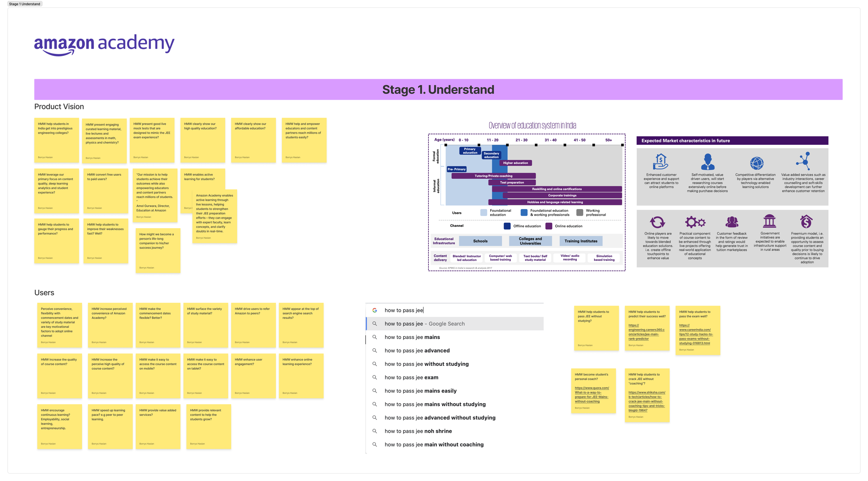Click magnifier icon beside 'jee mains without studying'
Viewport: 868px width, 481px height.
tap(375, 404)
